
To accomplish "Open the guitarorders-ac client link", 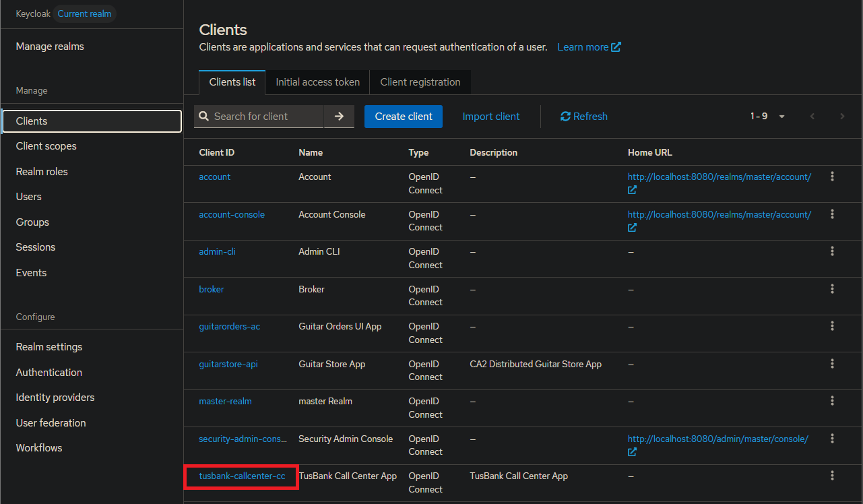I will (230, 326).
